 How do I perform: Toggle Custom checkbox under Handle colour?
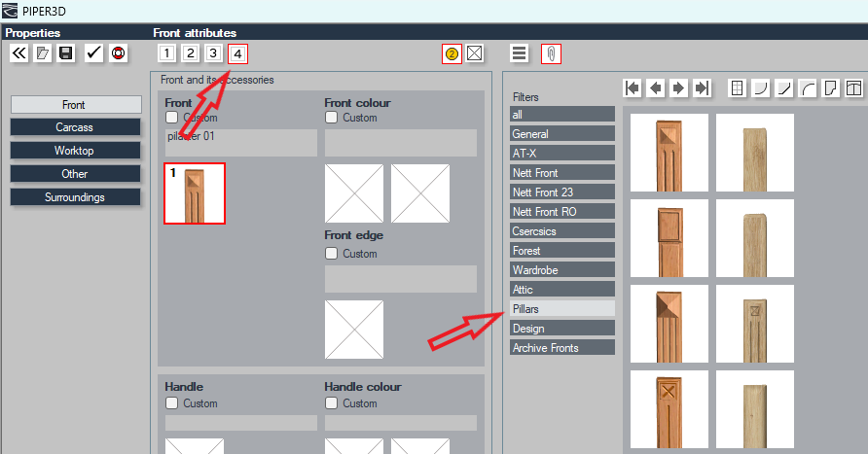click(331, 403)
